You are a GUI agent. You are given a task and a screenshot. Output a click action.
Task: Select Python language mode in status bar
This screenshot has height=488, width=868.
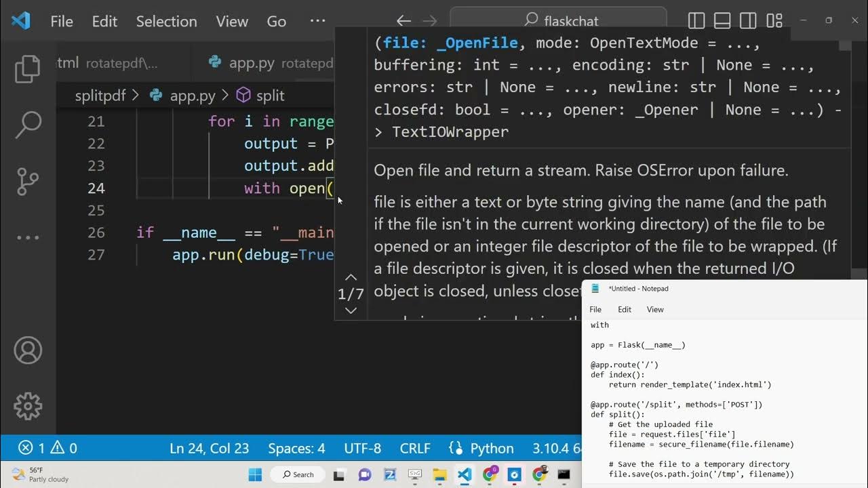pyautogui.click(x=481, y=448)
